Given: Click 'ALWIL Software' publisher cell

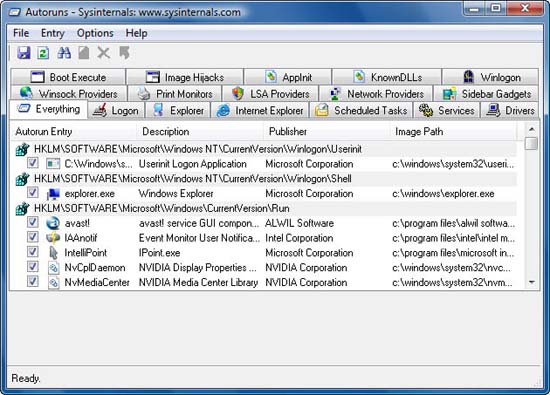Looking at the screenshot, I should point(300,223).
